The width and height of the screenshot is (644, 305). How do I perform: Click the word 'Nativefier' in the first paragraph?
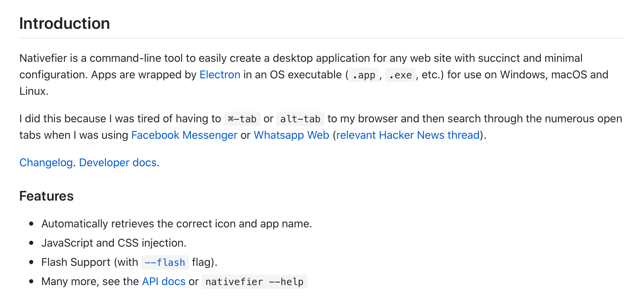coord(43,58)
